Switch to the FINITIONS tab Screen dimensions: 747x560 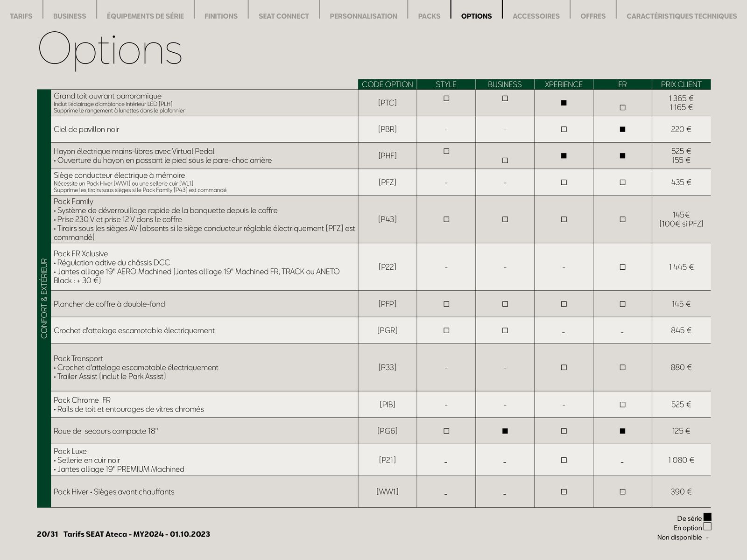point(221,16)
